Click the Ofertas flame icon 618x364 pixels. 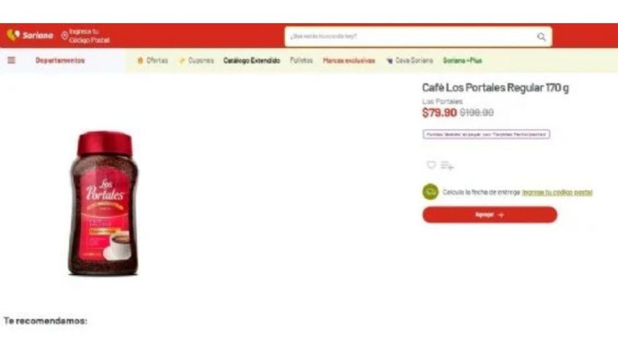point(140,60)
